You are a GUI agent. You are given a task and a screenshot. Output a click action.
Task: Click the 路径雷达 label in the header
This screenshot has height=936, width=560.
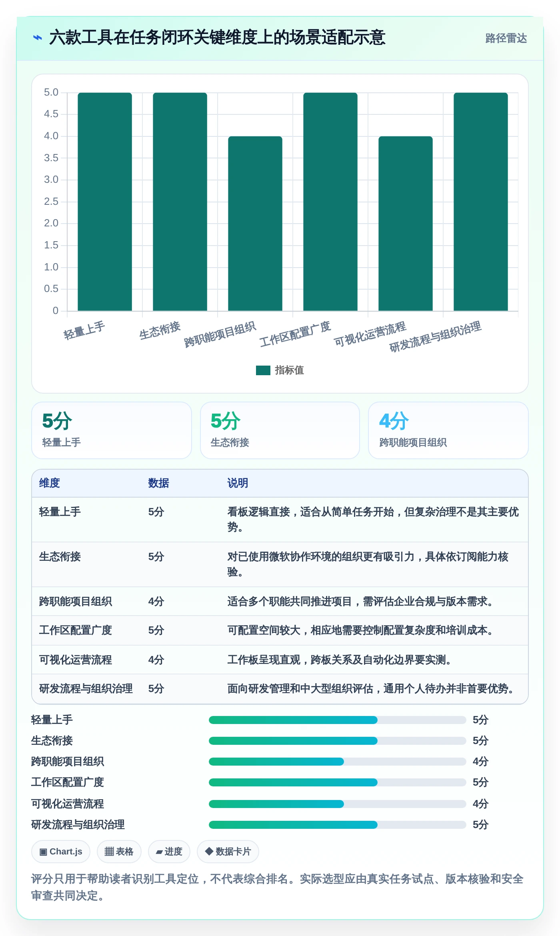tap(506, 38)
